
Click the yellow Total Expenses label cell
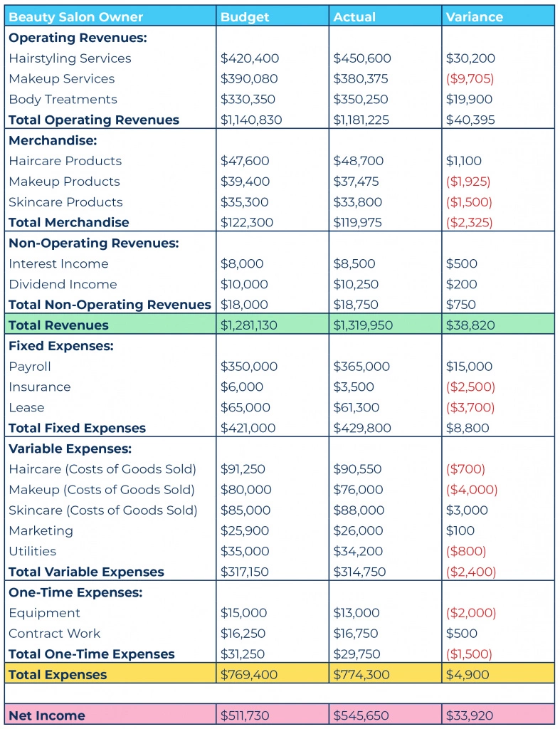click(110, 674)
